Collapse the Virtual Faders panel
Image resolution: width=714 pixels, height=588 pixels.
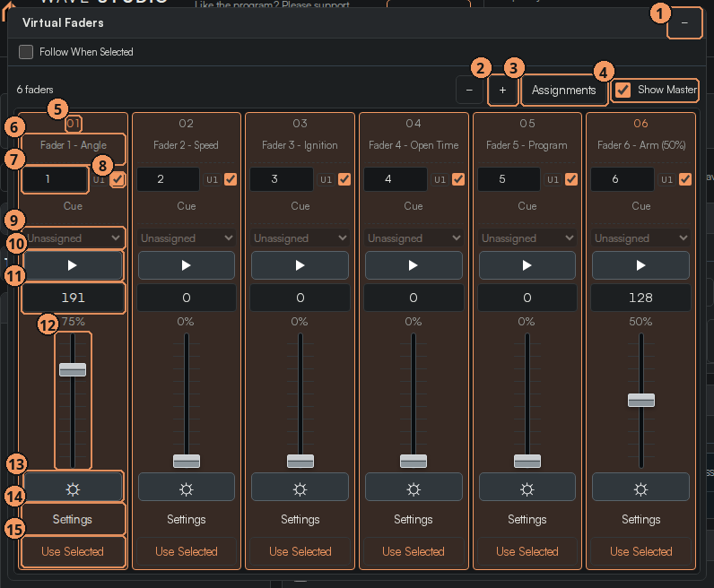(684, 22)
